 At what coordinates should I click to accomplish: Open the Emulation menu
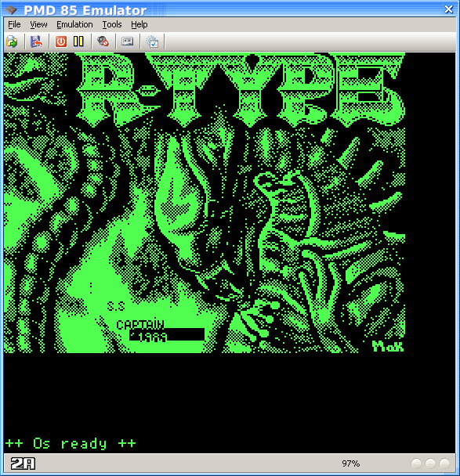click(74, 24)
